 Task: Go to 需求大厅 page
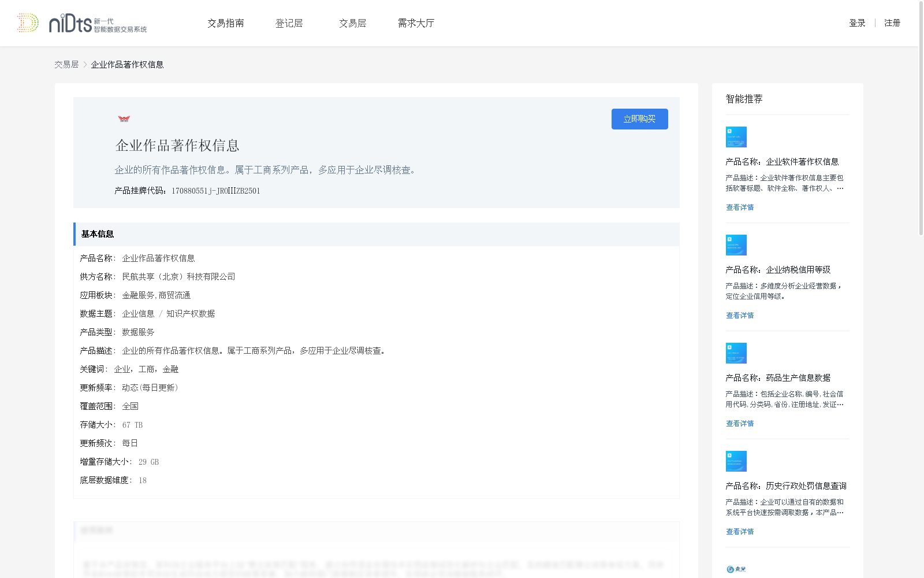pos(416,23)
